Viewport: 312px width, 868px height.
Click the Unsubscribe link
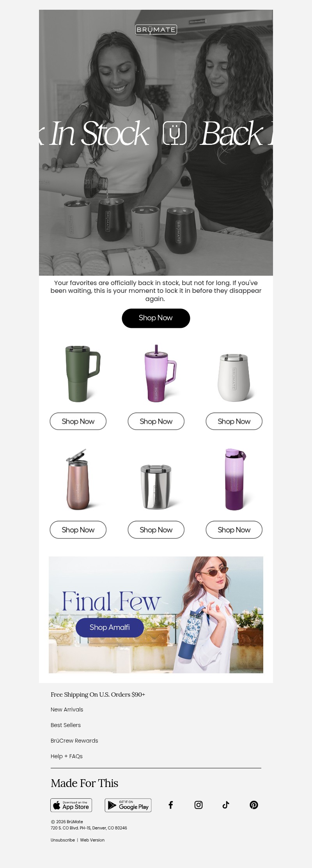point(63,840)
